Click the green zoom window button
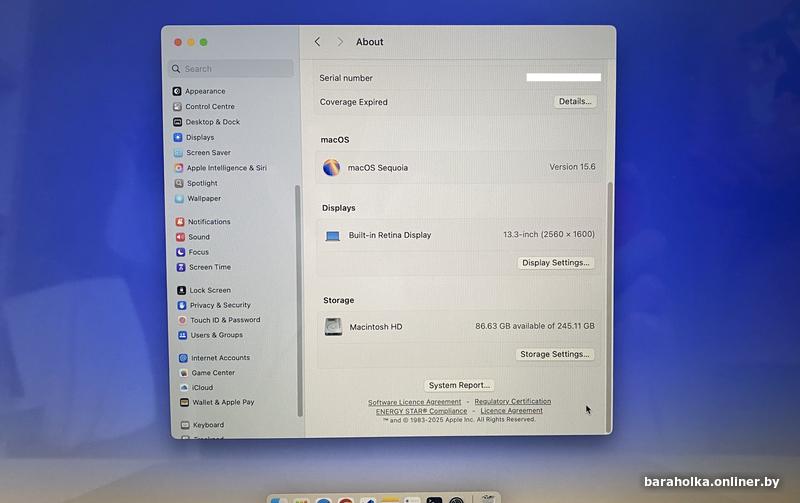800x503 pixels. [204, 42]
